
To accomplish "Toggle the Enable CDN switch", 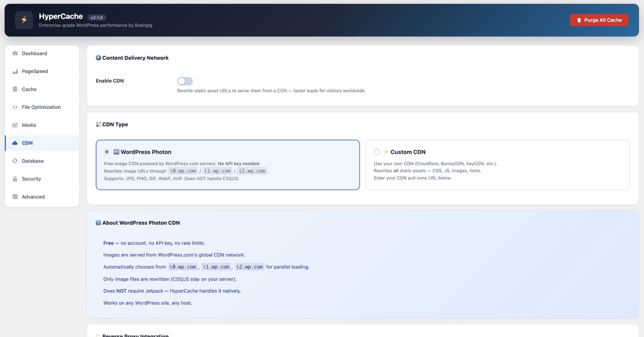I will tap(185, 81).
